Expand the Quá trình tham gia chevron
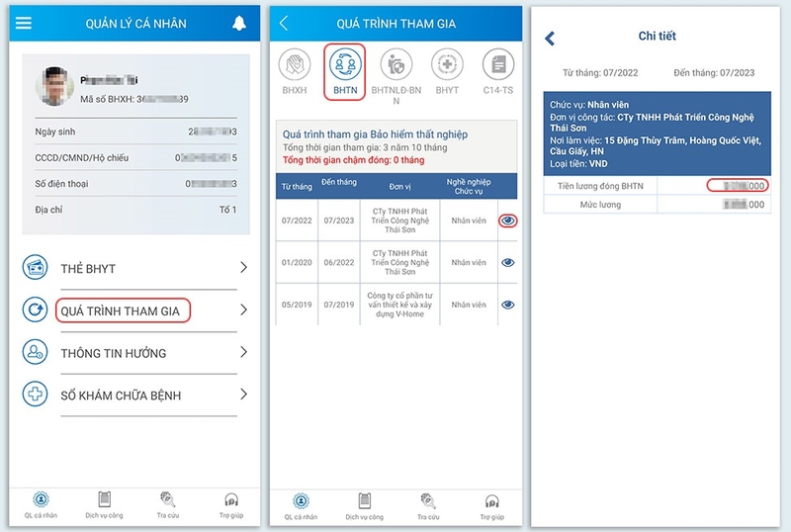 (243, 310)
